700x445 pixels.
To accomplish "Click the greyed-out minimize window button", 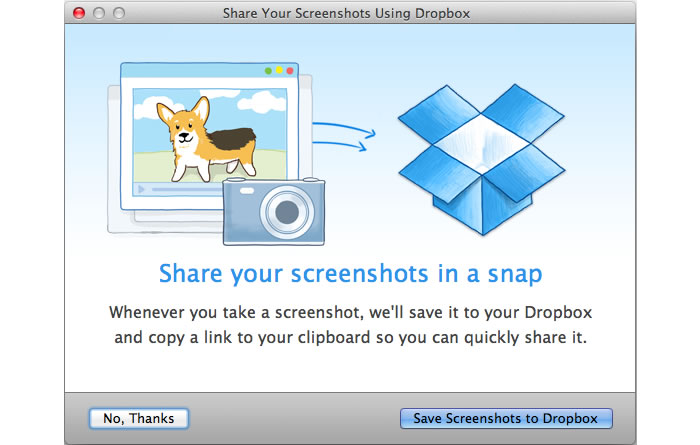I will pos(99,13).
